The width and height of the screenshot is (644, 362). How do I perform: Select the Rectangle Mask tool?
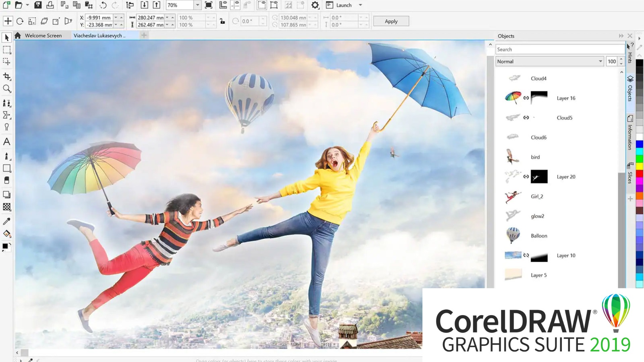pos(7,50)
